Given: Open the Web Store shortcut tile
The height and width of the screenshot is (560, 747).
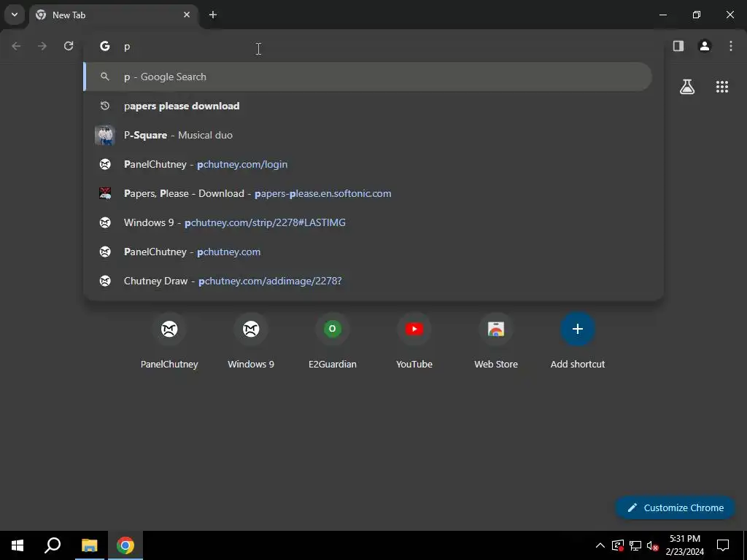Looking at the screenshot, I should click(496, 341).
